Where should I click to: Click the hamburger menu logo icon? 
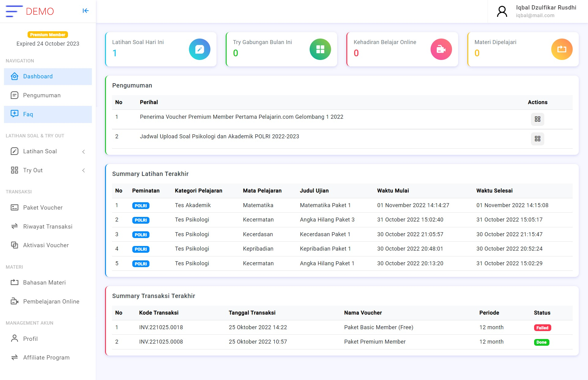(x=14, y=11)
